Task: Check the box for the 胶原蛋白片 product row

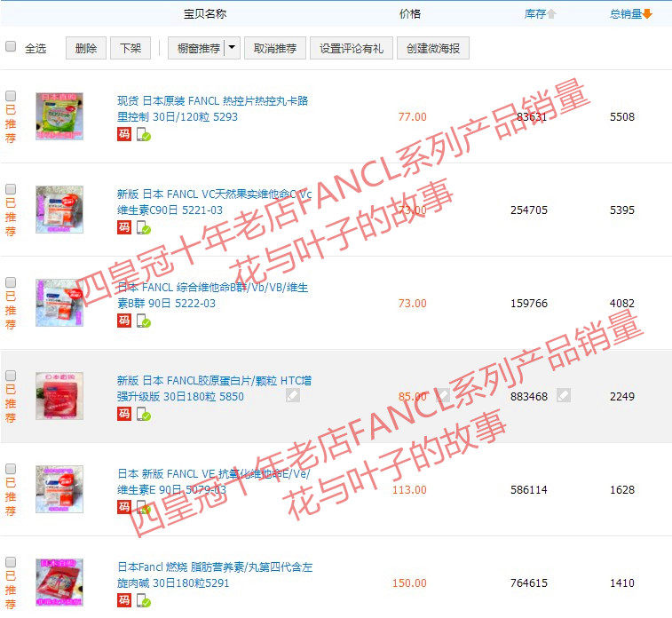Action: pyautogui.click(x=11, y=376)
